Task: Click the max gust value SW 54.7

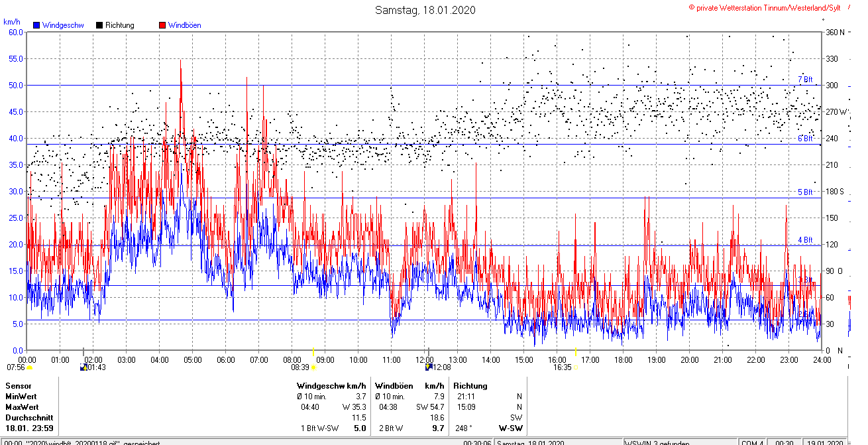Action: click(430, 407)
